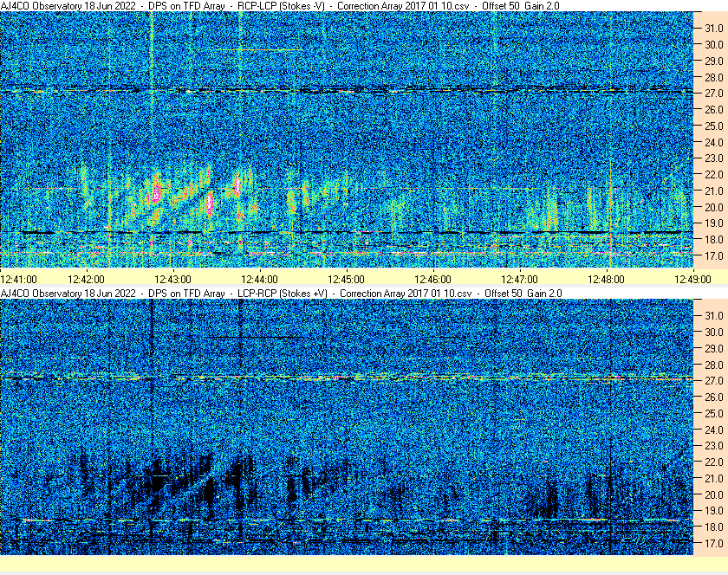Pick the 28.0 frequency label in LCP-RCP panel

point(714,365)
